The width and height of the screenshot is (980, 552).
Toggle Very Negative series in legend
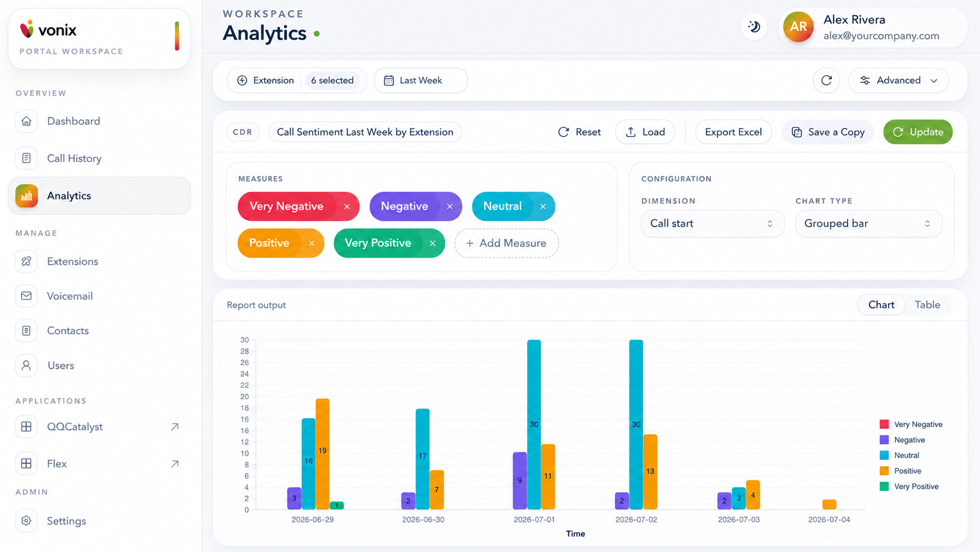point(911,425)
